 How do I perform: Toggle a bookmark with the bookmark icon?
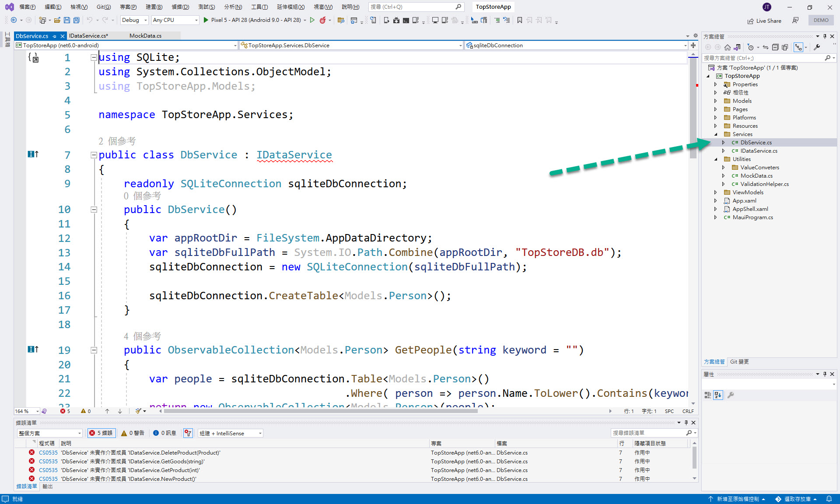click(520, 20)
